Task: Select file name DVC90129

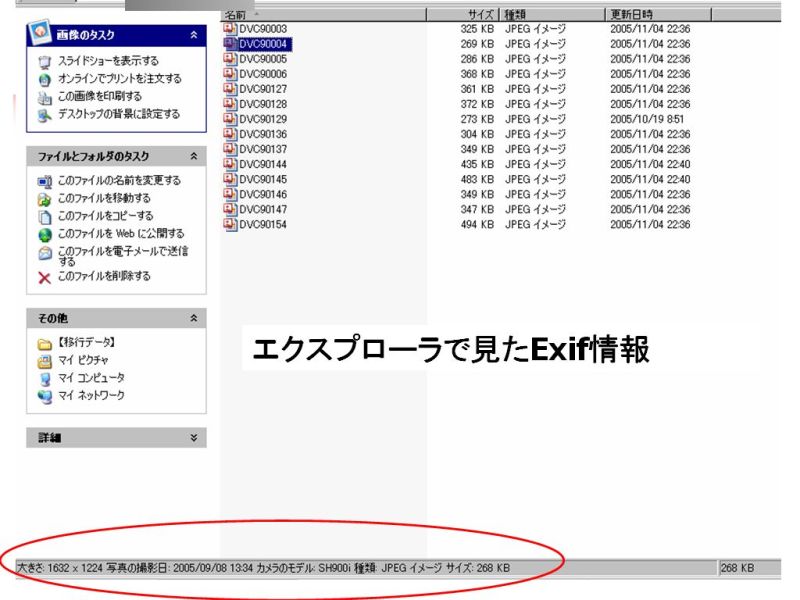Action: click(263, 119)
